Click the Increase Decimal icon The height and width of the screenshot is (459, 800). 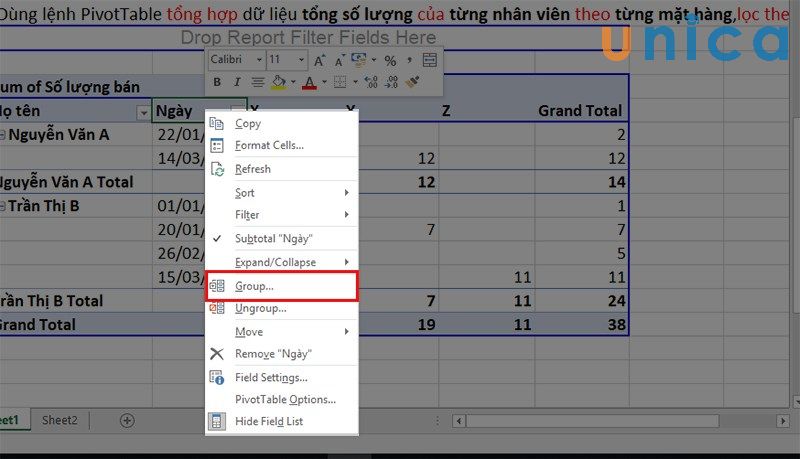371,82
